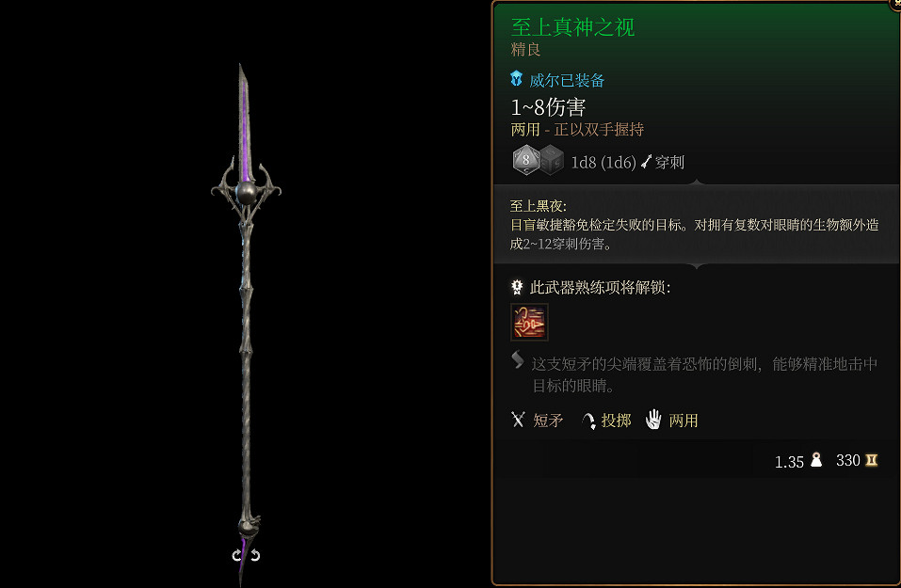Click the rotate-left arrow under the spear
901x588 pixels.
point(236,555)
